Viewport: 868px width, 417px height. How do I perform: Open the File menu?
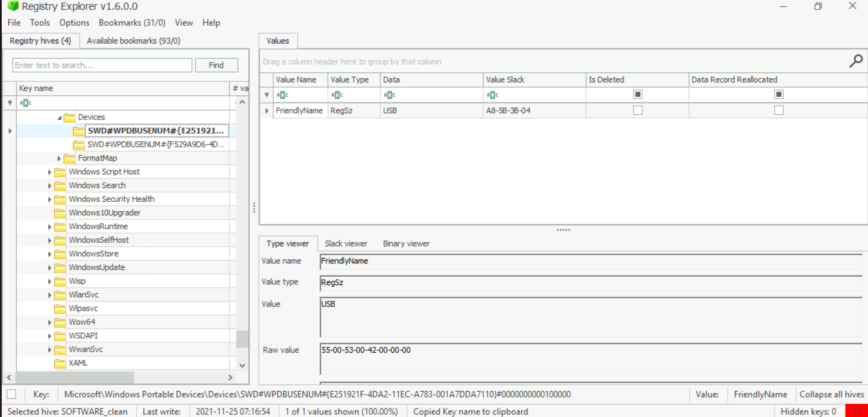coord(14,23)
